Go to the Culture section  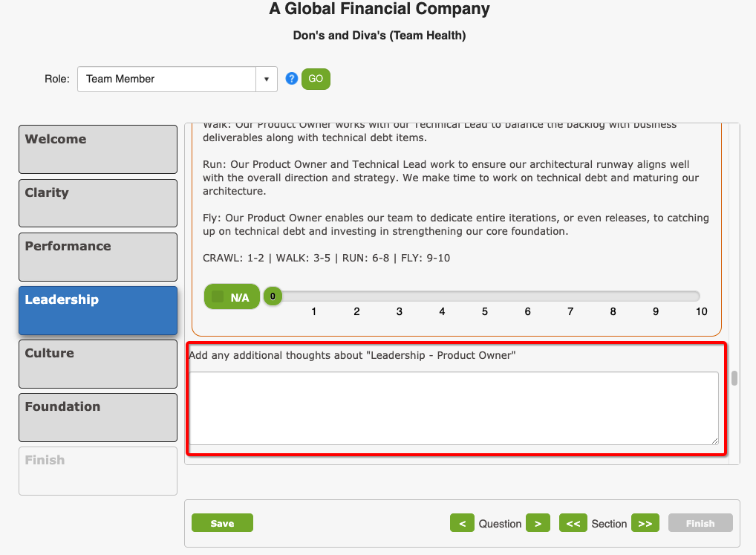coord(98,363)
